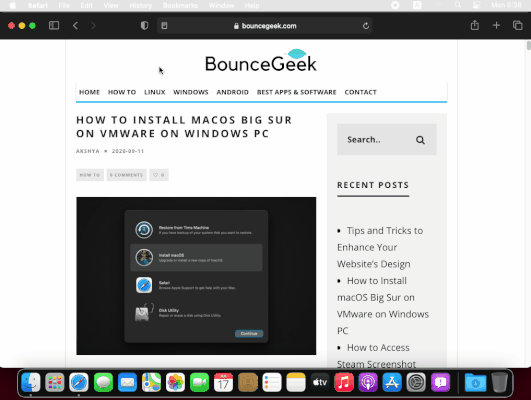Click the HOW TO category tag button
The height and width of the screenshot is (400, 531).
pos(90,175)
